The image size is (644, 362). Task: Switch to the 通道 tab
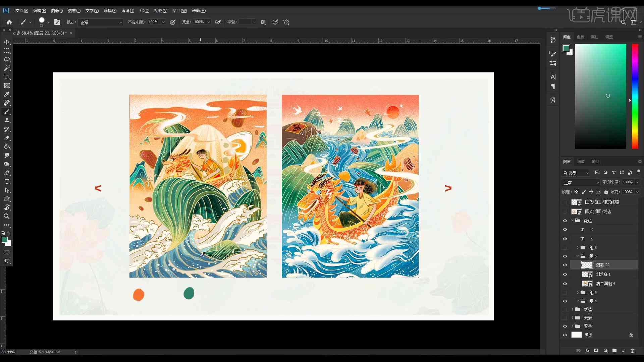(x=581, y=162)
